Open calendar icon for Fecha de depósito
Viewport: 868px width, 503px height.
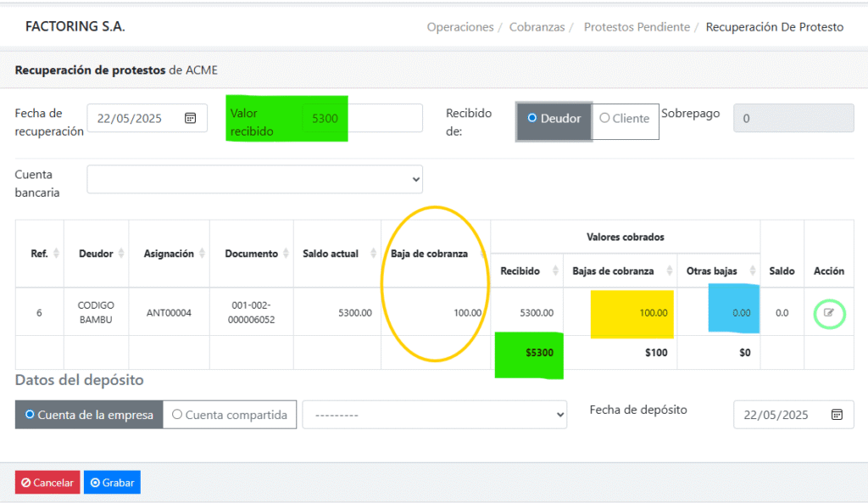[837, 415]
